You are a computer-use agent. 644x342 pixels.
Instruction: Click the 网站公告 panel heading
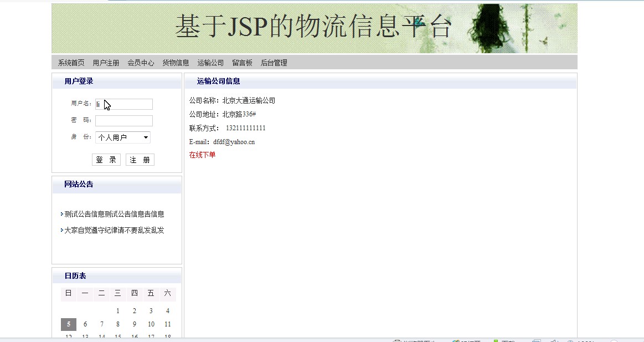tap(79, 184)
